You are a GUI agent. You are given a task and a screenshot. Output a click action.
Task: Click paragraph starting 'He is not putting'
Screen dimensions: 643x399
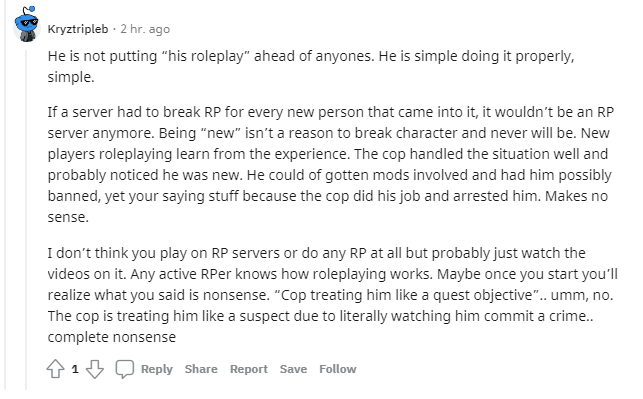[311, 66]
